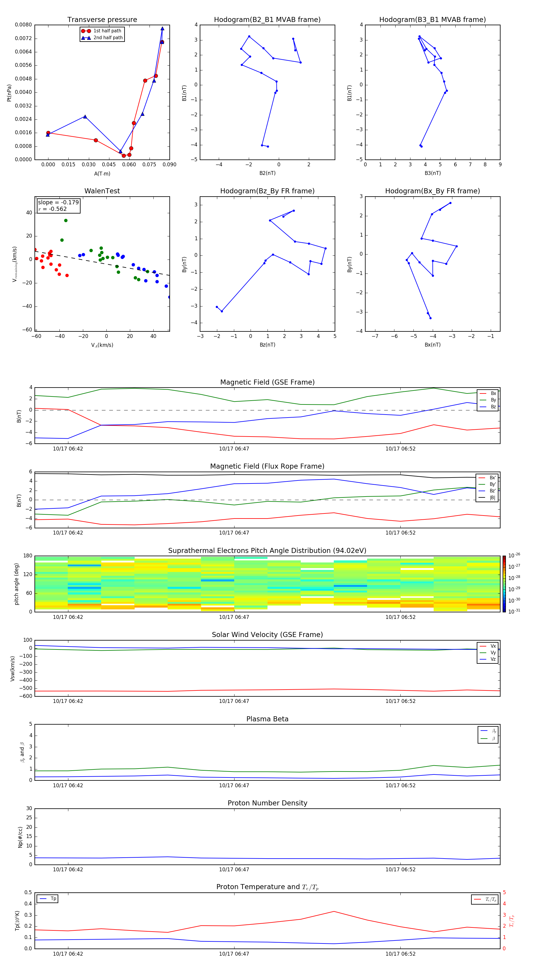
Task: Click the "Hodogram(Bx_By FR frame)" title
Action: (432, 191)
